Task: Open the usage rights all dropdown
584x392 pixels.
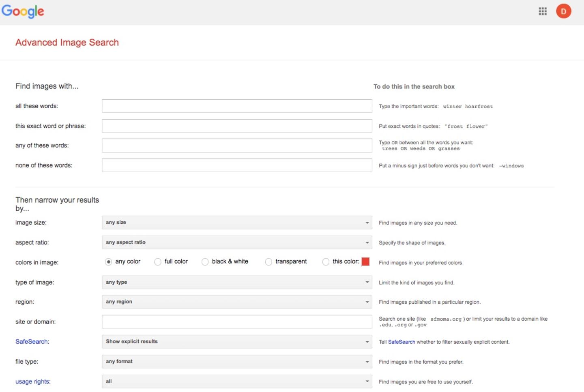Action: coord(237,381)
